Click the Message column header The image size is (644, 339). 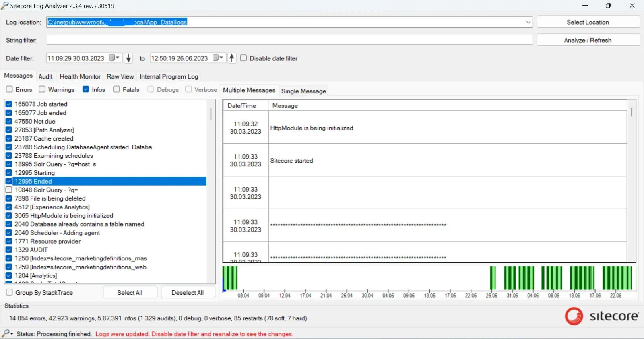pyautogui.click(x=448, y=105)
